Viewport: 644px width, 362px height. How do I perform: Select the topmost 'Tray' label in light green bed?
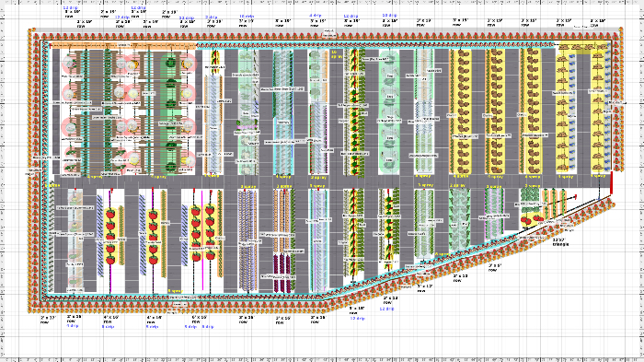point(390,76)
